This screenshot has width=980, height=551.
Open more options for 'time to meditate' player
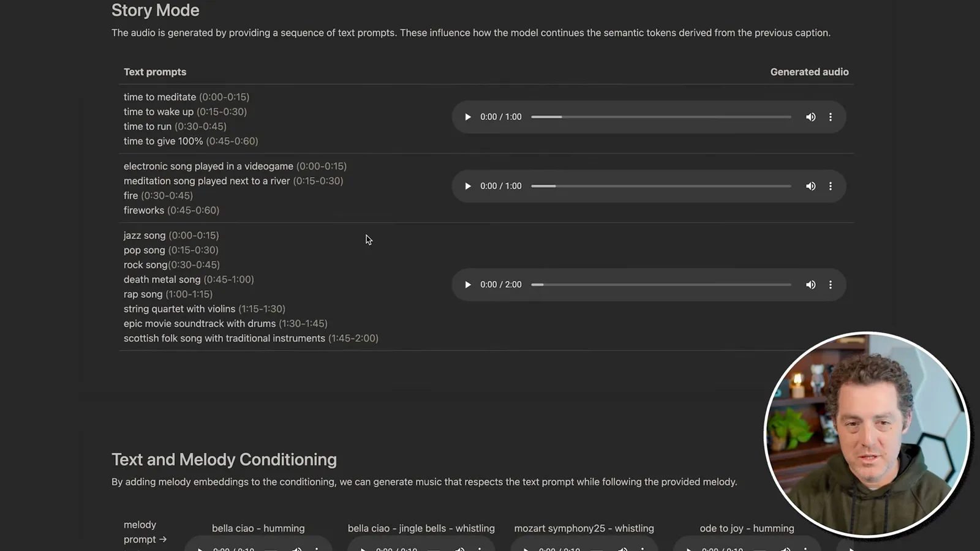click(x=831, y=117)
